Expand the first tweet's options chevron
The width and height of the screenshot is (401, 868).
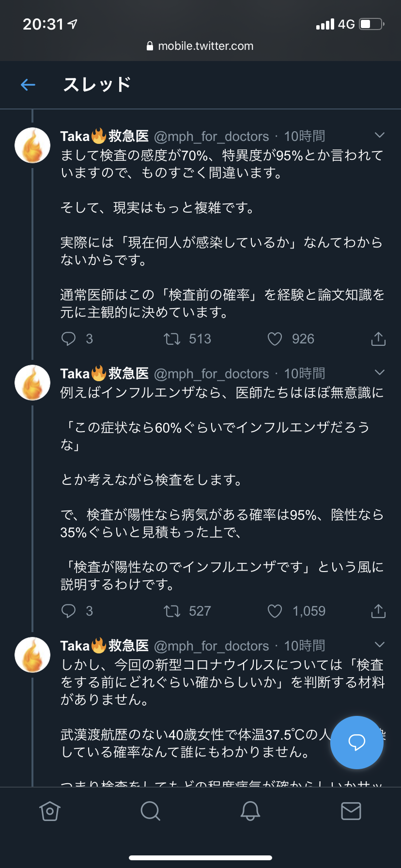click(x=380, y=135)
